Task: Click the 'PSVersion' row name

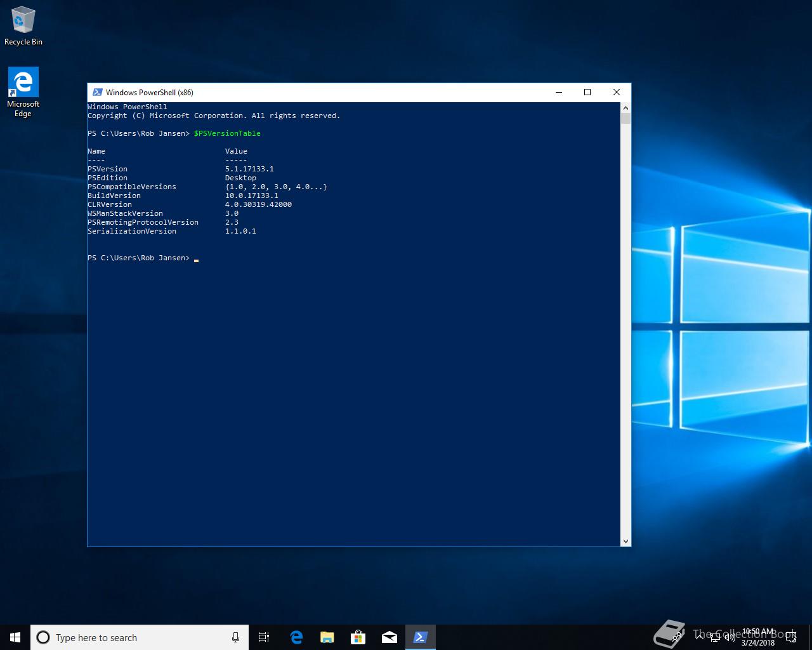Action: point(107,169)
